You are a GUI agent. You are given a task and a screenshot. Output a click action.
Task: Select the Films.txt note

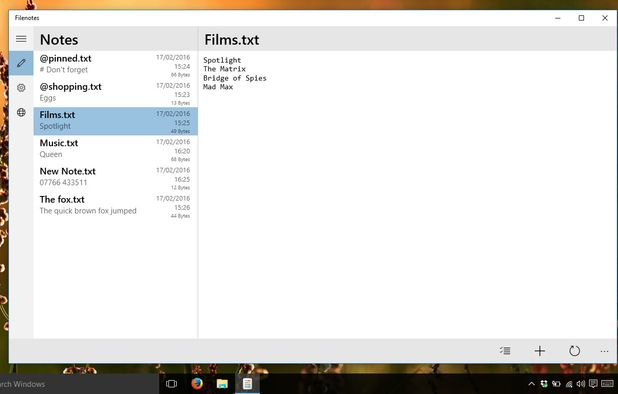tap(115, 121)
